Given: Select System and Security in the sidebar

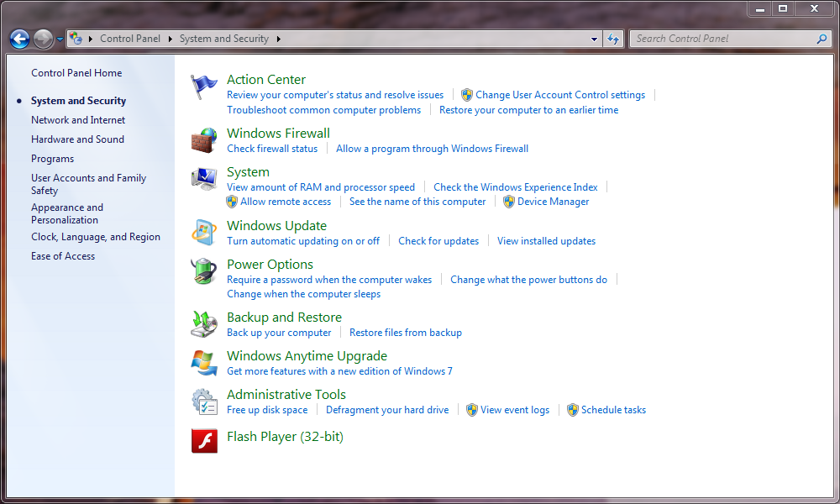Looking at the screenshot, I should [x=78, y=101].
